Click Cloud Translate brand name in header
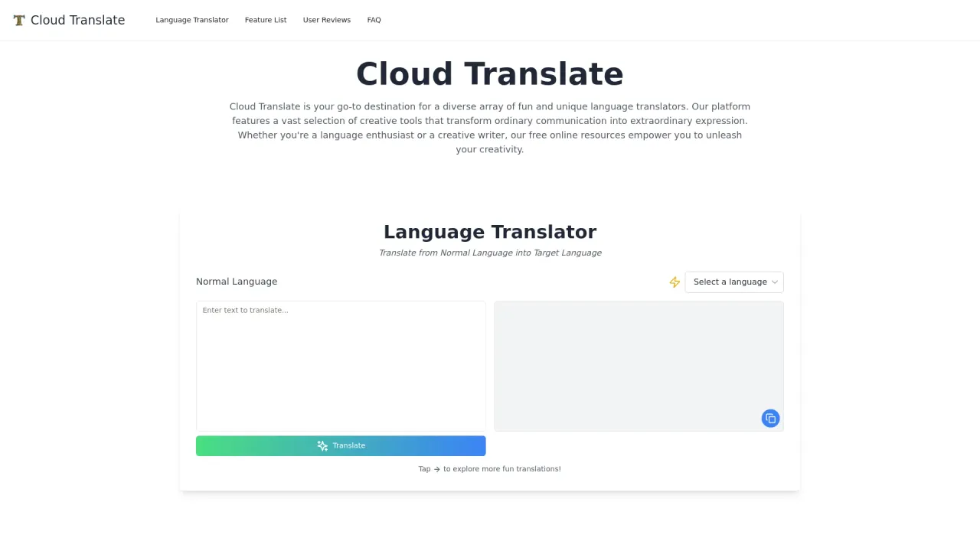Screen dimensions: 980x551 77,20
